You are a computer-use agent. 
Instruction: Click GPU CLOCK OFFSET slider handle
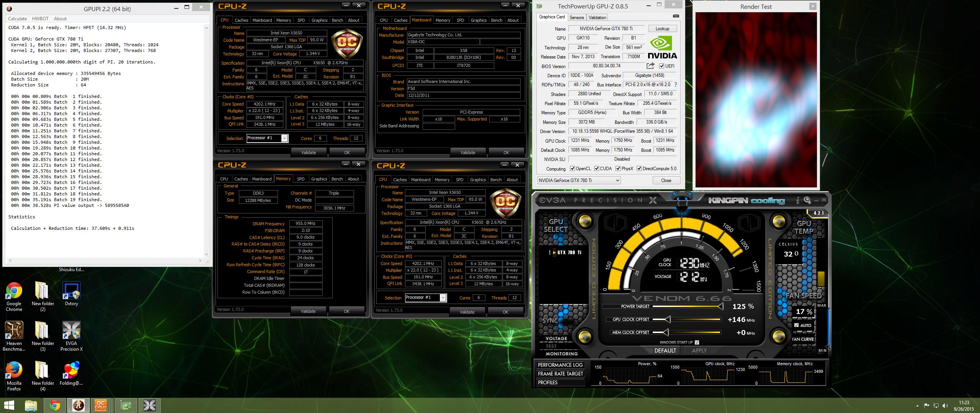pos(668,319)
